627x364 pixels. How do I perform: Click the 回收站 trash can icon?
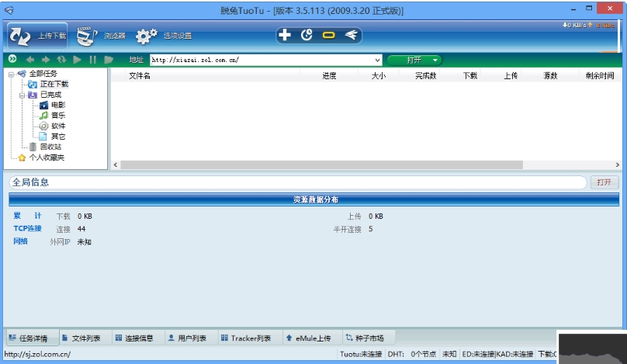(33, 147)
